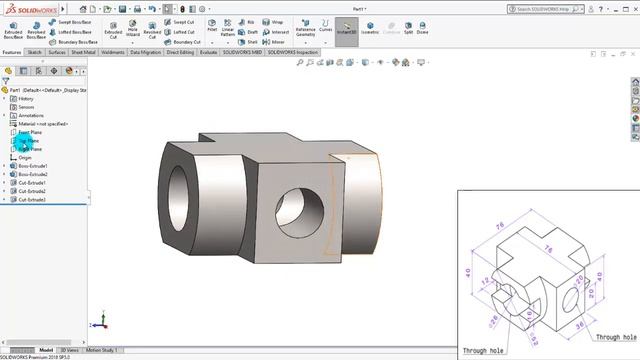The image size is (640, 360).
Task: Expand the History tree item
Action: [4, 99]
